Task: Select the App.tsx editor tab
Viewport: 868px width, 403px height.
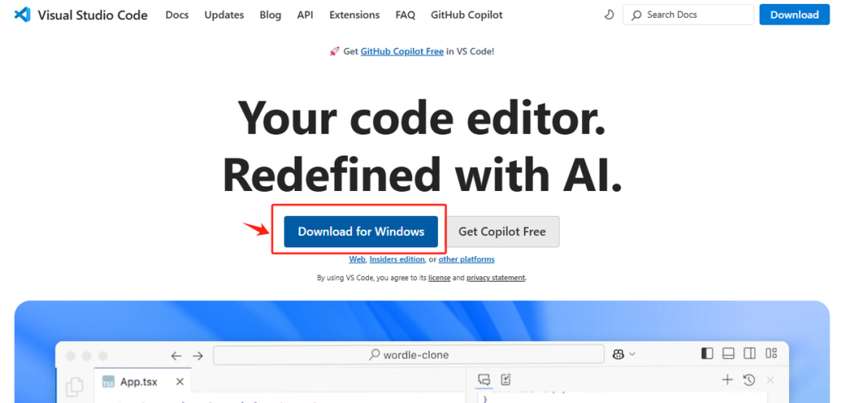Action: click(143, 382)
